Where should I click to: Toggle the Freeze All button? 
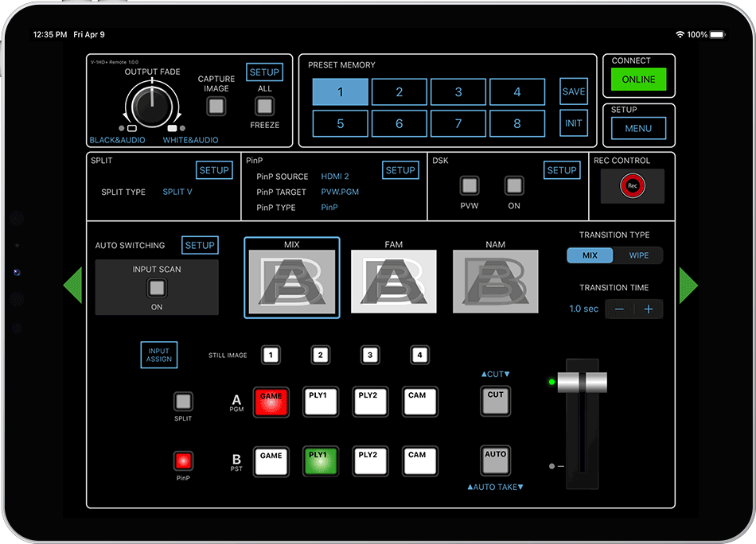coord(264,106)
